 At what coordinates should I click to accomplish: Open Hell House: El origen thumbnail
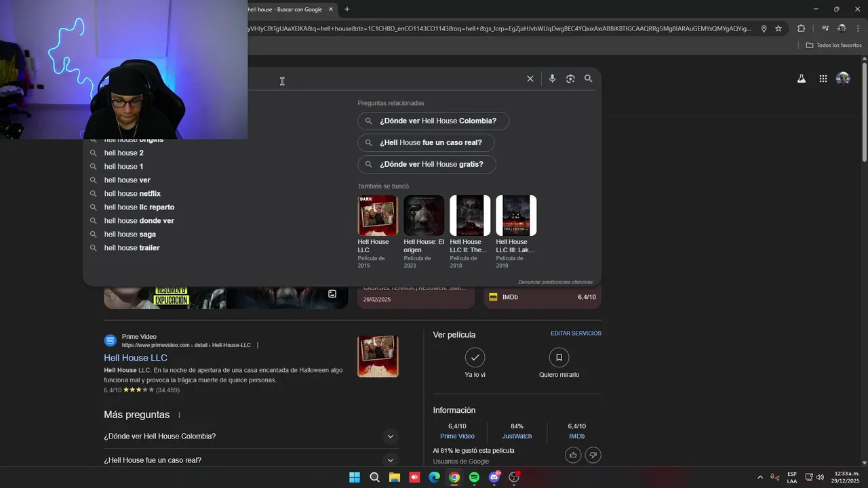424,216
